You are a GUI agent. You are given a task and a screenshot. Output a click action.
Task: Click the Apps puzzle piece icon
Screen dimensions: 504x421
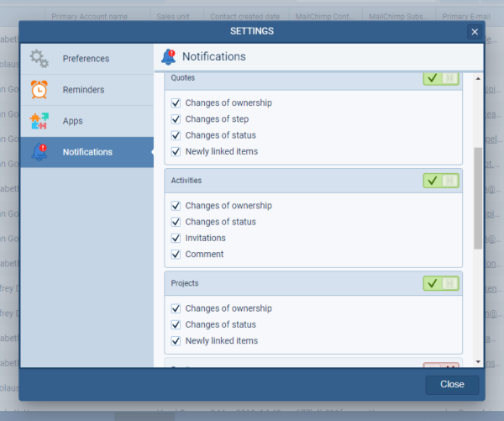[39, 121]
